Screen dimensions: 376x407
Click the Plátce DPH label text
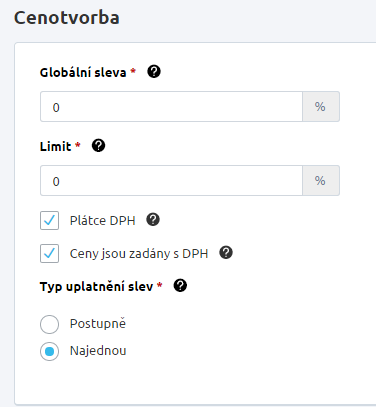(x=102, y=221)
